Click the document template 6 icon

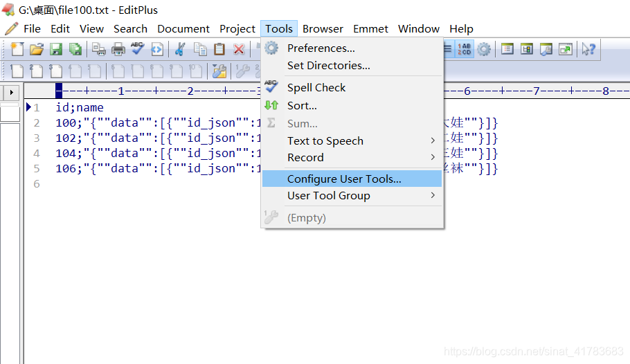click(x=118, y=71)
